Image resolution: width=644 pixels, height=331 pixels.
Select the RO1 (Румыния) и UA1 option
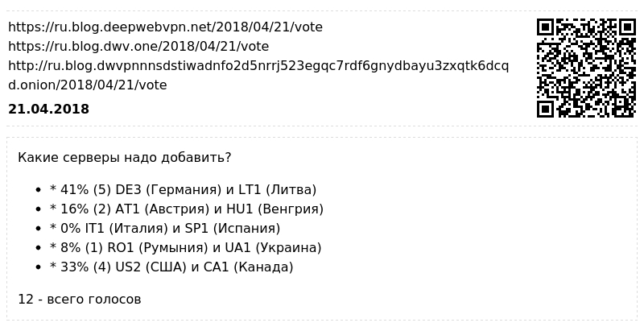pos(186,247)
